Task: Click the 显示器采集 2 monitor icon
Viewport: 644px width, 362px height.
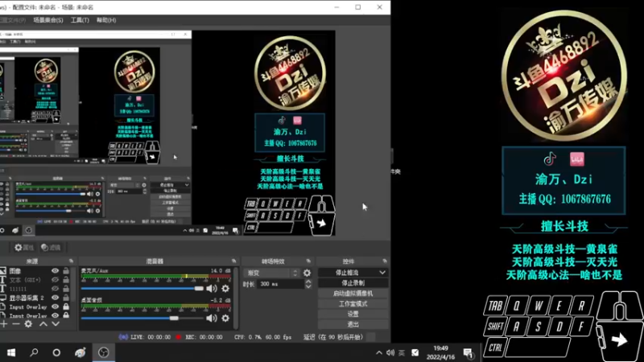Action: coord(3,298)
